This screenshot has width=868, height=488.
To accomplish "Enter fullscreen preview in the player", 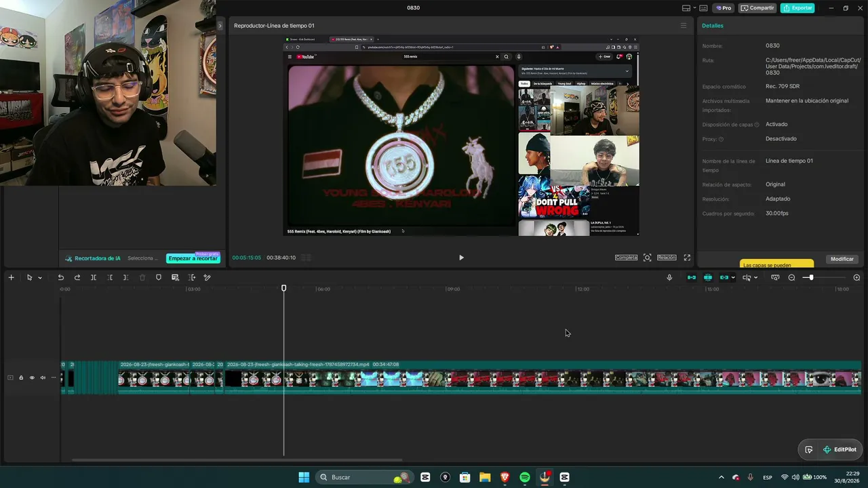I will tap(687, 258).
